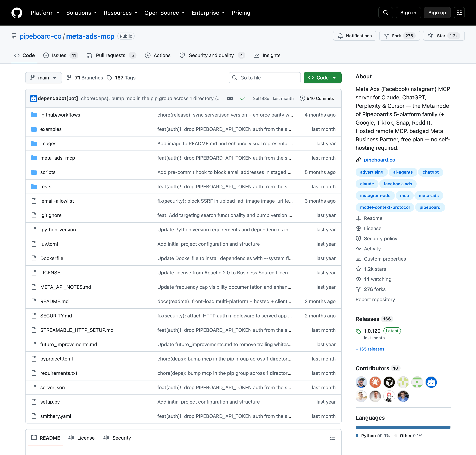
Task: Star the meta-ads-mcp repository
Action: pos(443,36)
